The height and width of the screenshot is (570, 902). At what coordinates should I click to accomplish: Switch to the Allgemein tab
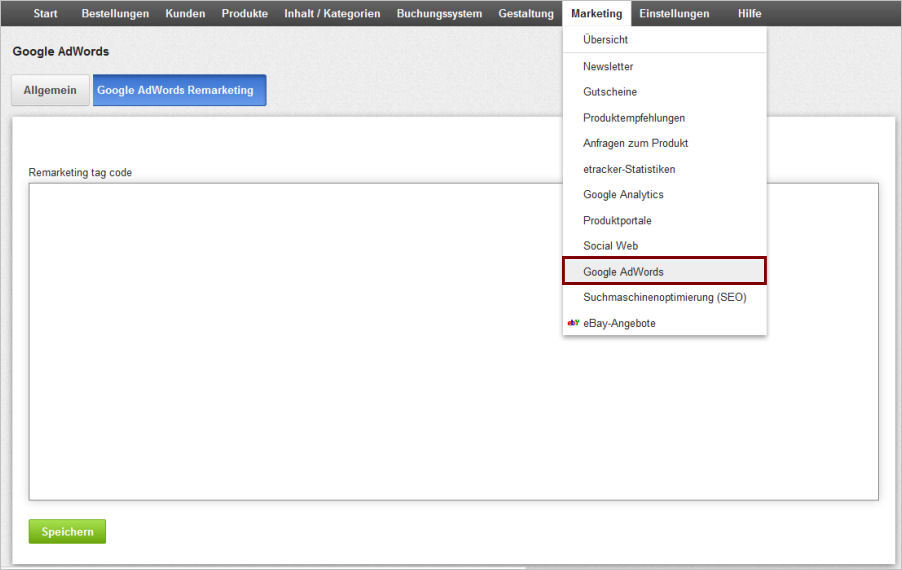pyautogui.click(x=50, y=90)
